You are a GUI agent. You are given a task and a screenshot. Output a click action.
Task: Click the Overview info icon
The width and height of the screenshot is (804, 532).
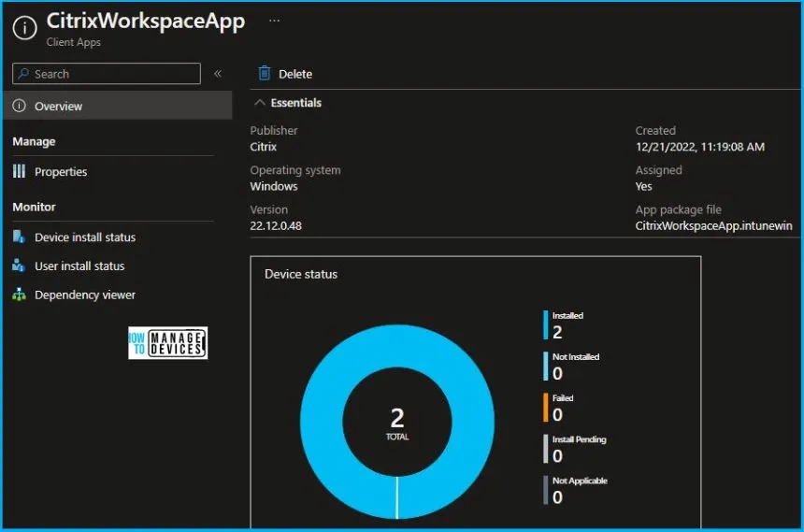[19, 107]
